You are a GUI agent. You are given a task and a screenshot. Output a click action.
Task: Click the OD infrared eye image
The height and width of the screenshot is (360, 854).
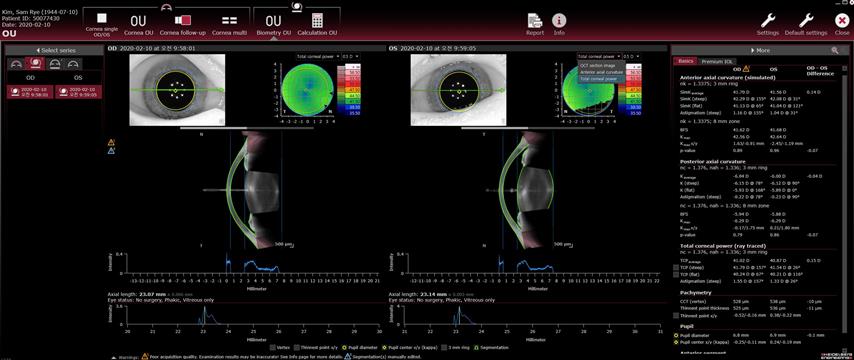tap(177, 90)
